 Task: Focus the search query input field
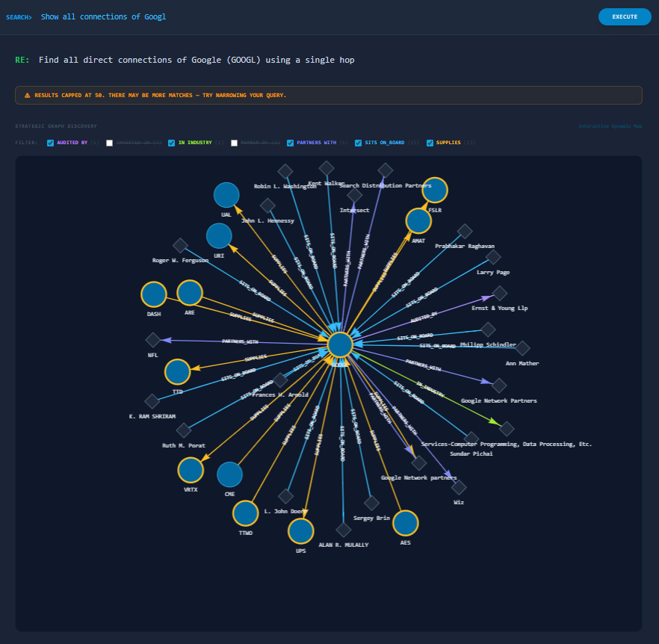pos(315,17)
